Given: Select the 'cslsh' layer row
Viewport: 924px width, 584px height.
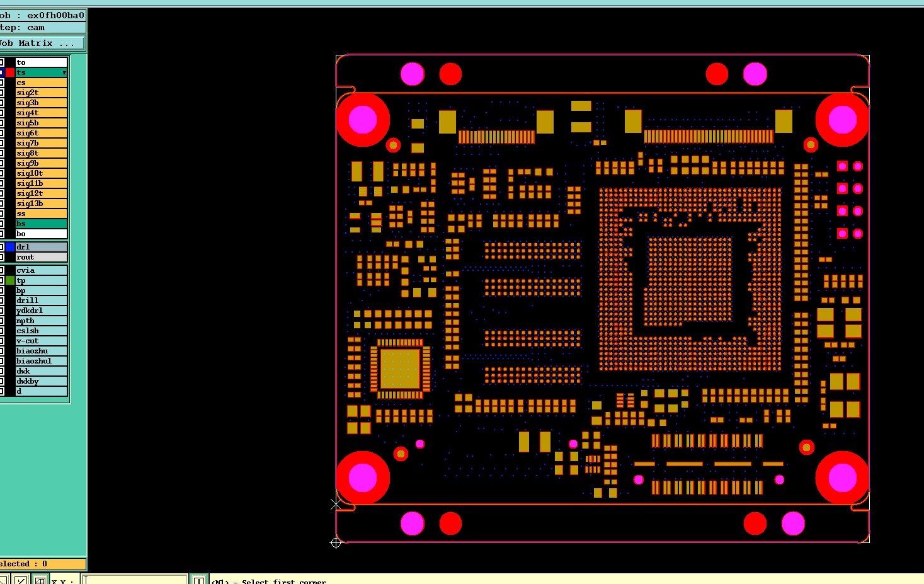Looking at the screenshot, I should coord(42,331).
